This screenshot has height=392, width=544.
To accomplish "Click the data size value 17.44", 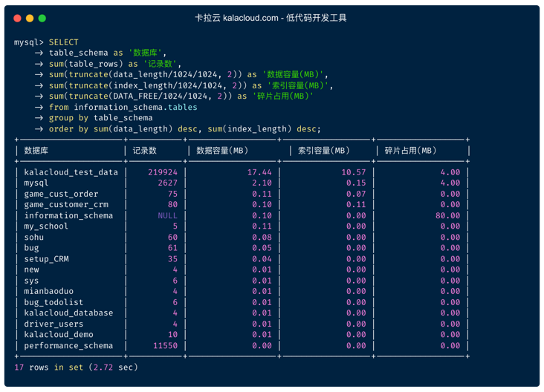I will pyautogui.click(x=259, y=172).
